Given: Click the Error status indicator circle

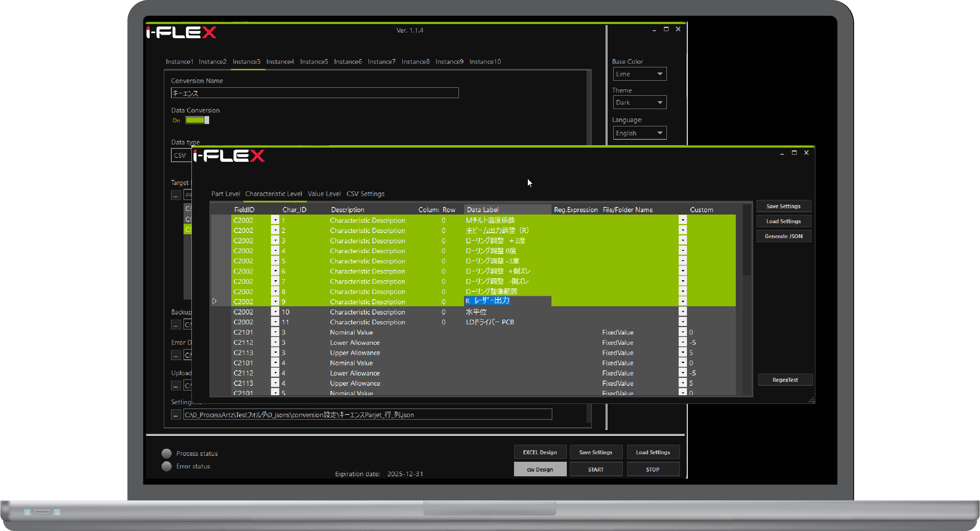Looking at the screenshot, I should [x=167, y=466].
